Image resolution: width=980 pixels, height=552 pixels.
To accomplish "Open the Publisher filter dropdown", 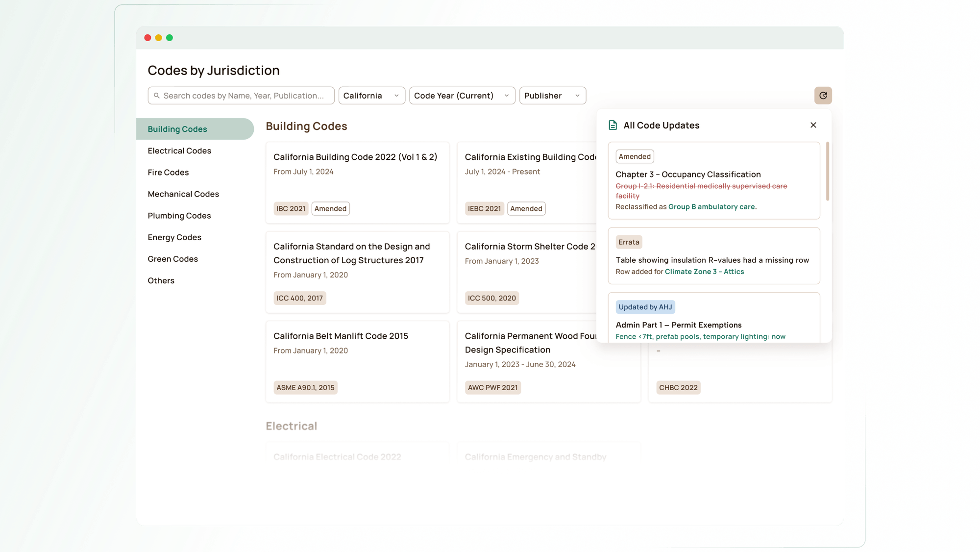I will tap(552, 95).
